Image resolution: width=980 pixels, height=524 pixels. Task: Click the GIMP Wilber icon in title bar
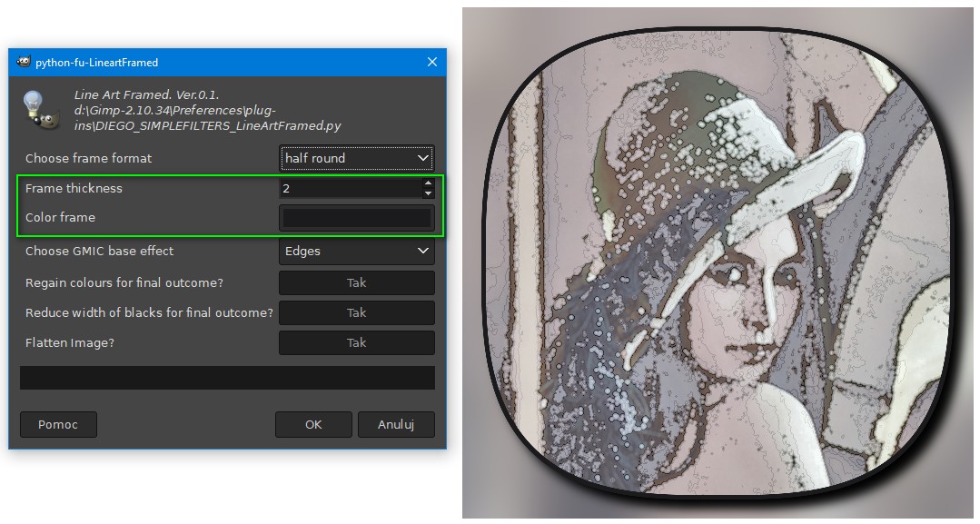coord(24,61)
